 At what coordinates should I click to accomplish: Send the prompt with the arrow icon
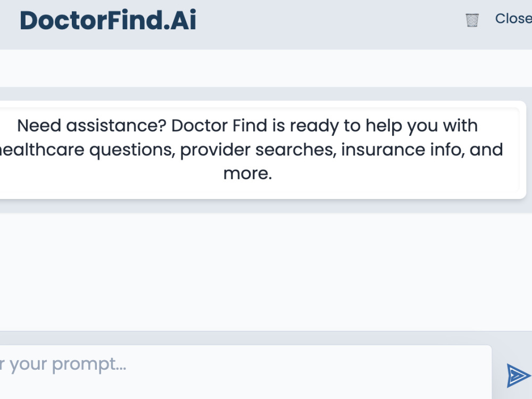pyautogui.click(x=518, y=375)
